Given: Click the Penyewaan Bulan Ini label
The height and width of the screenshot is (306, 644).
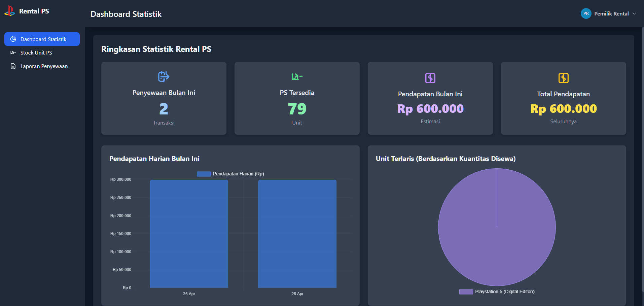Looking at the screenshot, I should point(164,93).
